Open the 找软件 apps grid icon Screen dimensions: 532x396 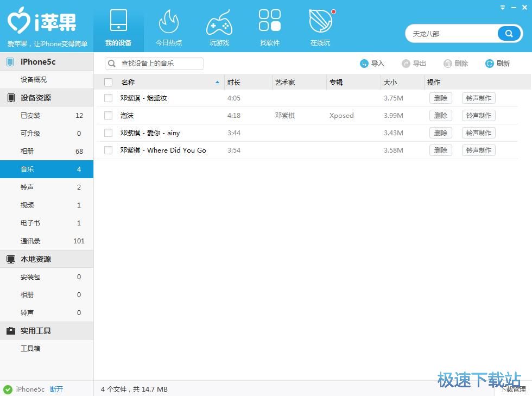click(270, 20)
